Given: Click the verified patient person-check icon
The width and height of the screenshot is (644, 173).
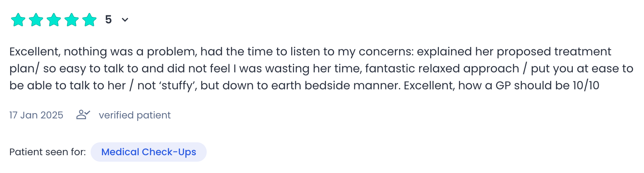Looking at the screenshot, I should pos(83,115).
